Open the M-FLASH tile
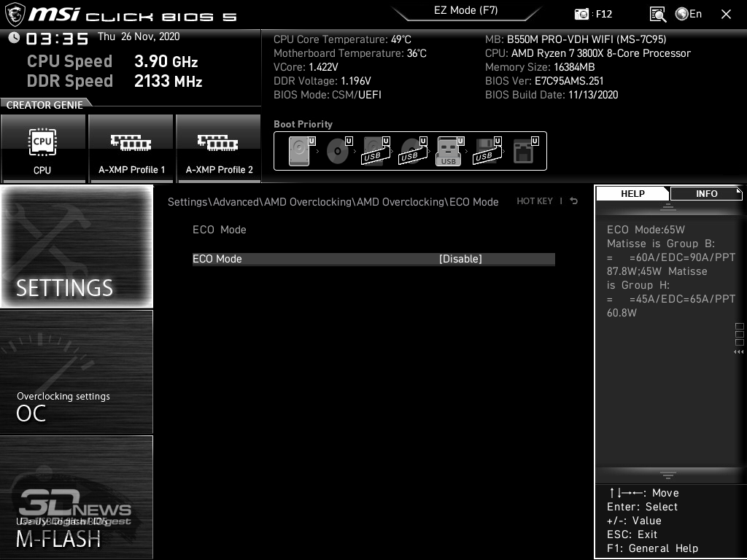 tap(77, 497)
